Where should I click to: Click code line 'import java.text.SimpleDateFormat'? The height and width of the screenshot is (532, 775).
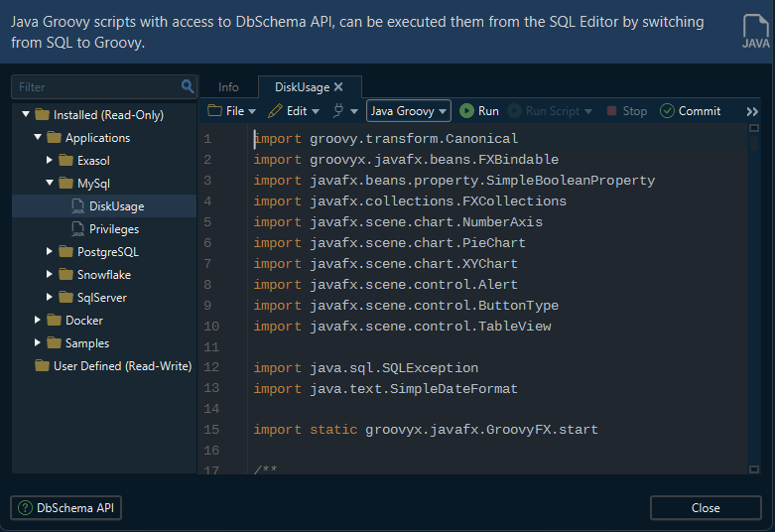click(386, 389)
